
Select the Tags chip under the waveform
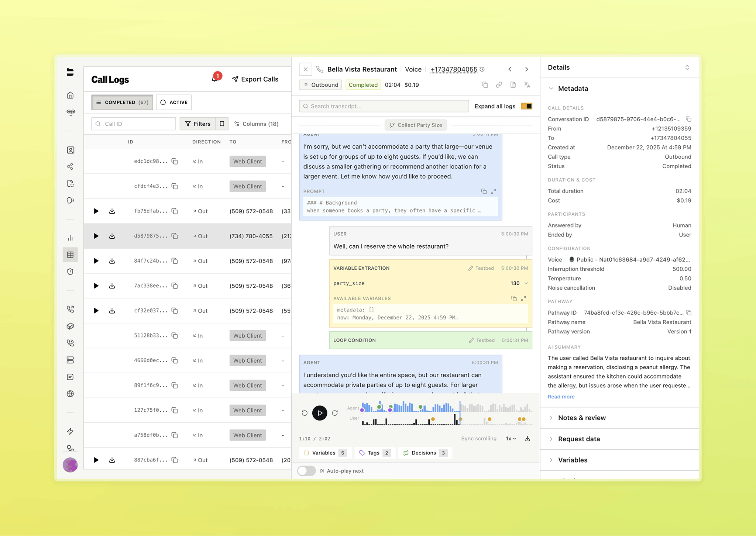click(x=374, y=453)
